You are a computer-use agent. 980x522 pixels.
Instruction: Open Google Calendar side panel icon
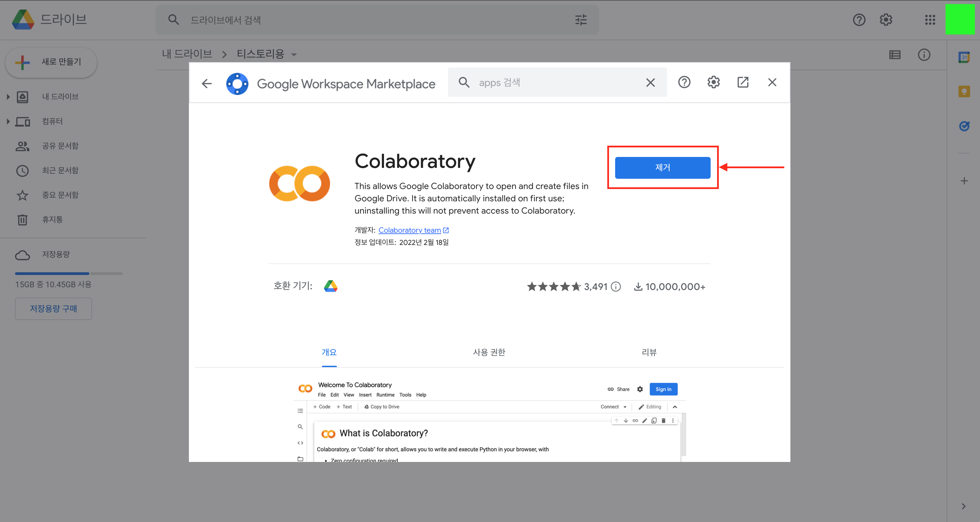point(964,58)
